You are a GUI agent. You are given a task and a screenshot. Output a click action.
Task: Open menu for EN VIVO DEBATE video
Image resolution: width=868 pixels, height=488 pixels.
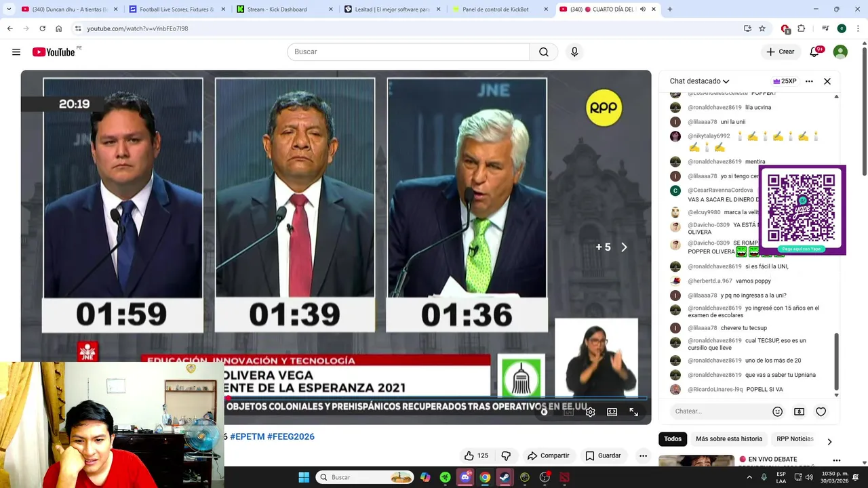click(836, 460)
